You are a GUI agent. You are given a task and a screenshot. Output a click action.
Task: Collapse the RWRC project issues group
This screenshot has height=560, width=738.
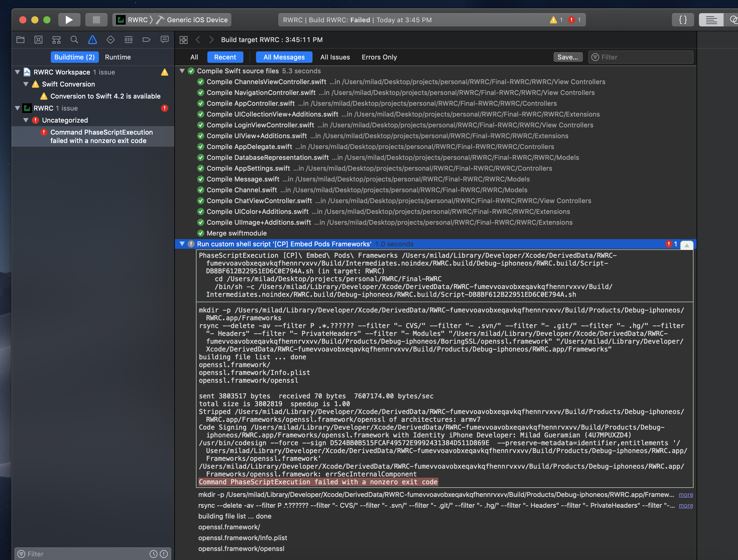(18, 108)
